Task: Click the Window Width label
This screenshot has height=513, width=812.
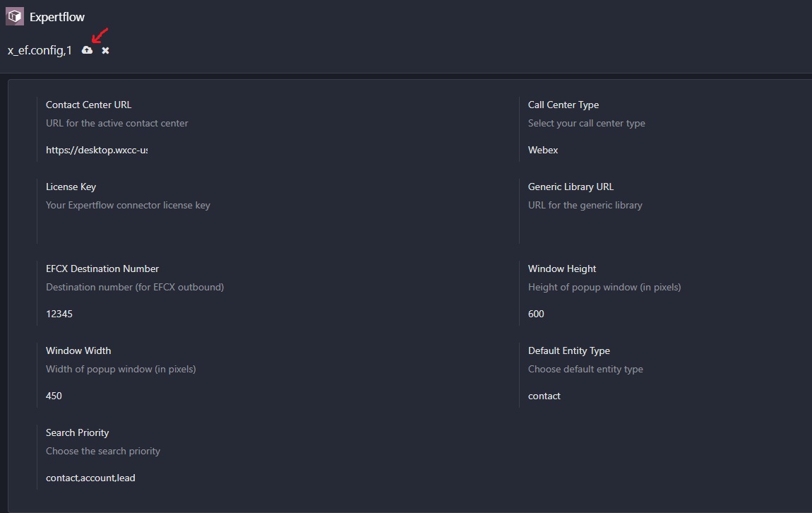Action: (78, 350)
